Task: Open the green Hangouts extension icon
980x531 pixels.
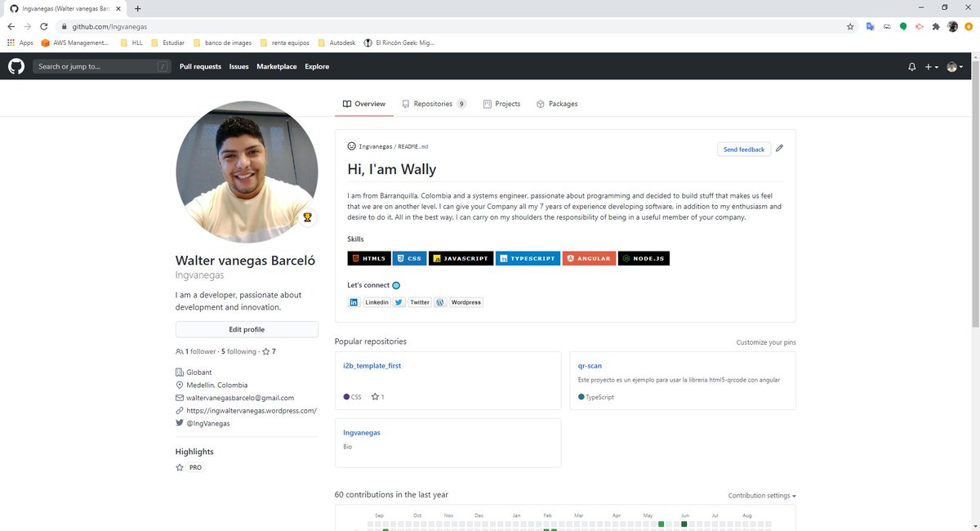Action: [903, 26]
